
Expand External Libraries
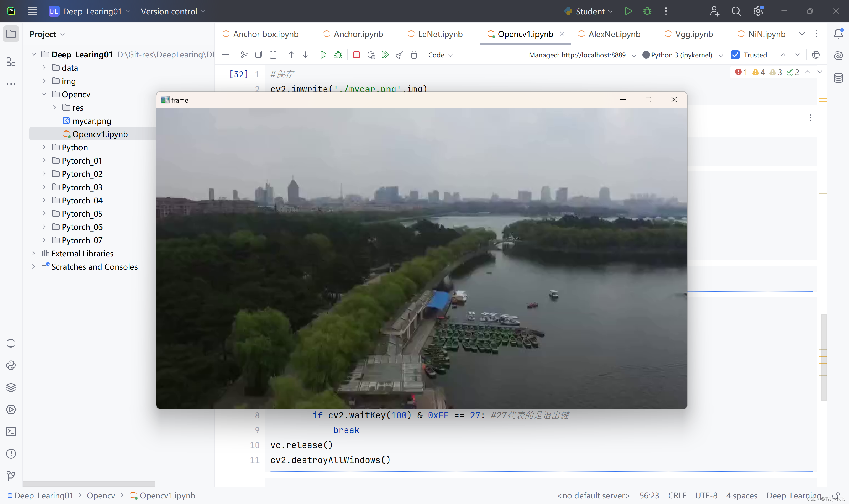[x=34, y=253]
